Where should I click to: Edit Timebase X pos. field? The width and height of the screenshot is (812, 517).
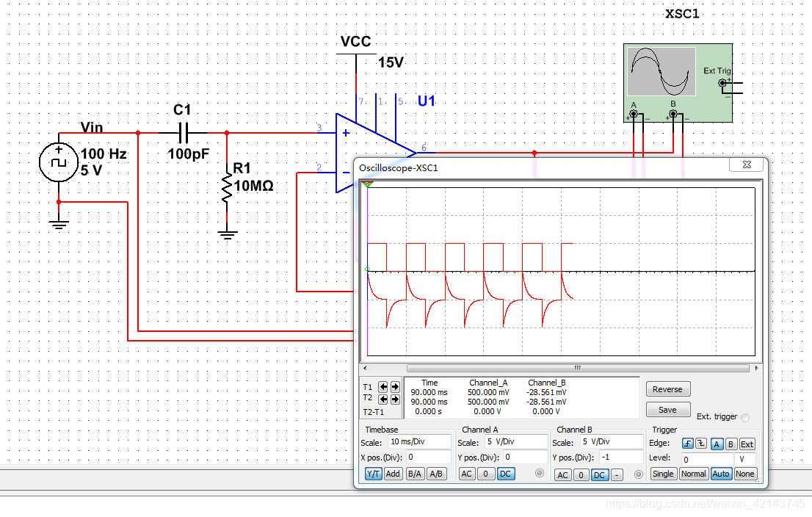[x=428, y=457]
